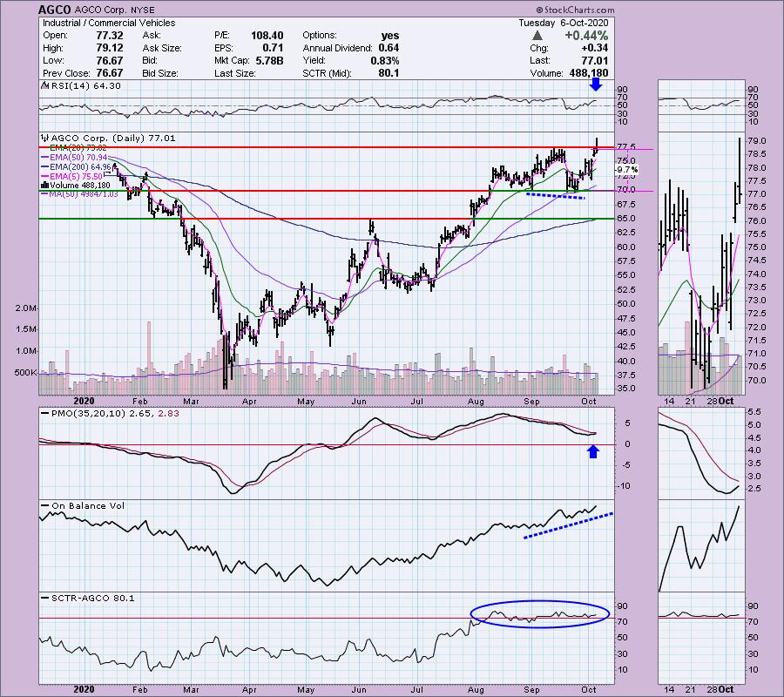This screenshot has width=784, height=697.
Task: Click the 70.0 price label on the zoomed side chart
Action: 756,381
